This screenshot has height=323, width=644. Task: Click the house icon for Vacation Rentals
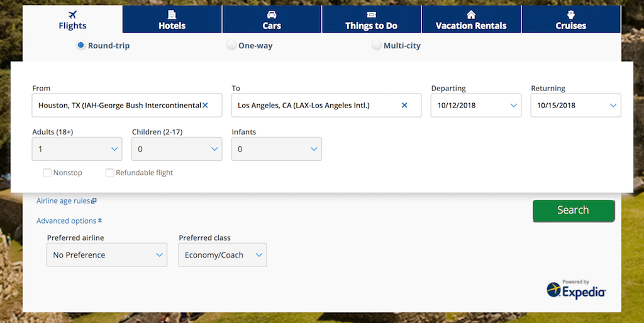pyautogui.click(x=471, y=14)
